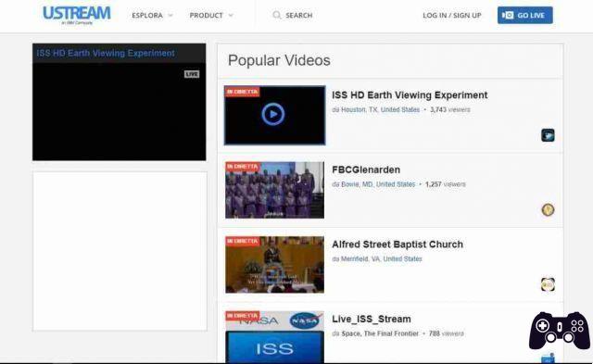Click the Go Live button

(525, 15)
